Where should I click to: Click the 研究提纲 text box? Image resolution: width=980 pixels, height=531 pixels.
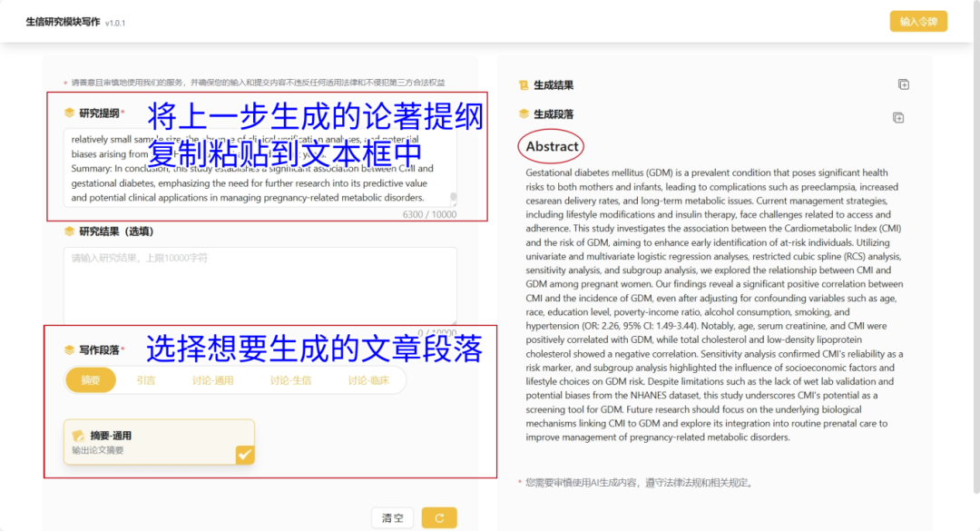[x=260, y=168]
